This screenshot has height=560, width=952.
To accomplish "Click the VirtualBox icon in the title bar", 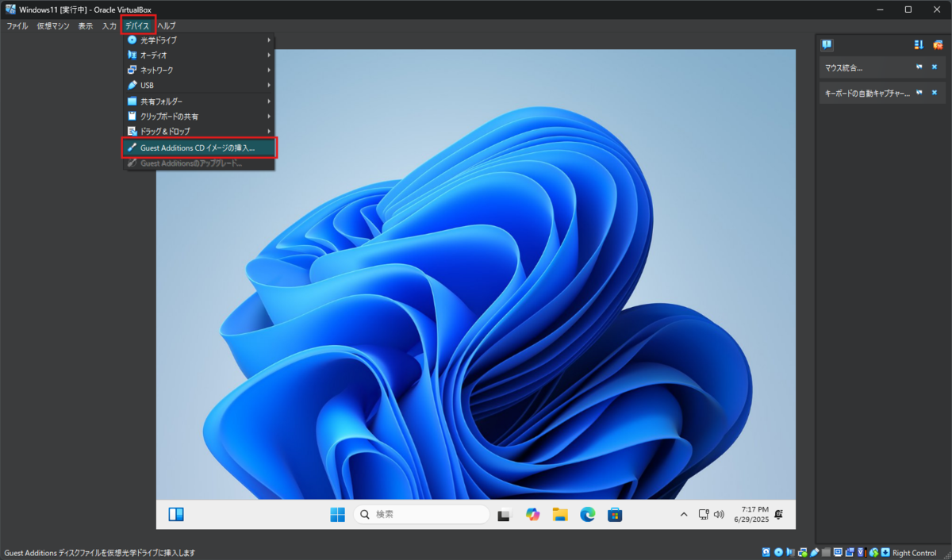I will tap(10, 10).
